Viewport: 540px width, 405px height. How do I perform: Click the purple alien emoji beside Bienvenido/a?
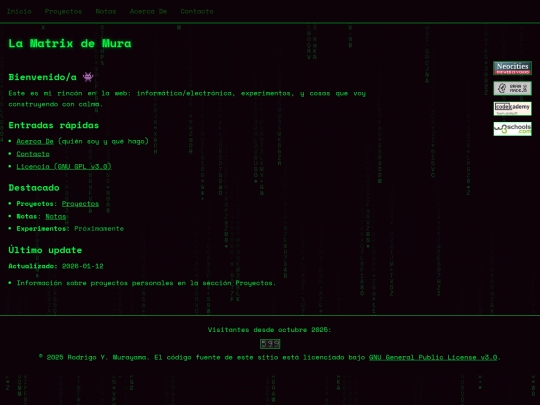(88, 77)
